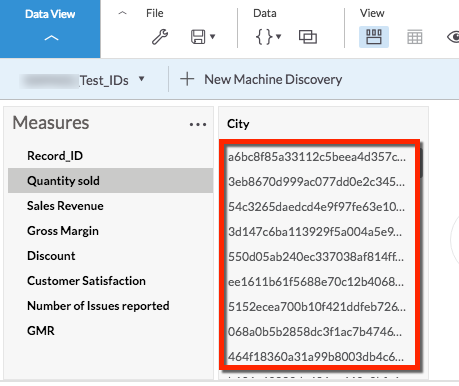Viewport: 459px width, 386px height.
Task: Select the Quantity sold measure
Action: (x=110, y=181)
